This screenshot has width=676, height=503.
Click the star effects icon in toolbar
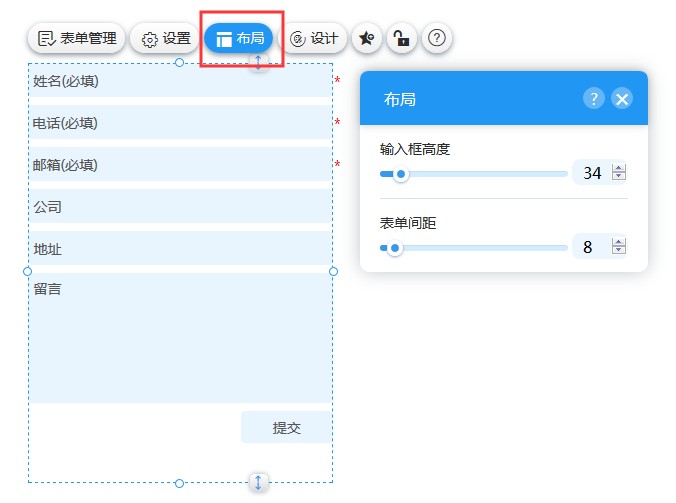[367, 39]
